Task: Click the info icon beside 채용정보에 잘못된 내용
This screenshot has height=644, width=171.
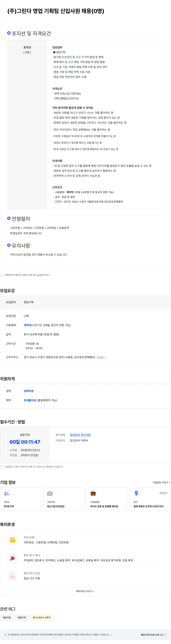Action: (2, 275)
